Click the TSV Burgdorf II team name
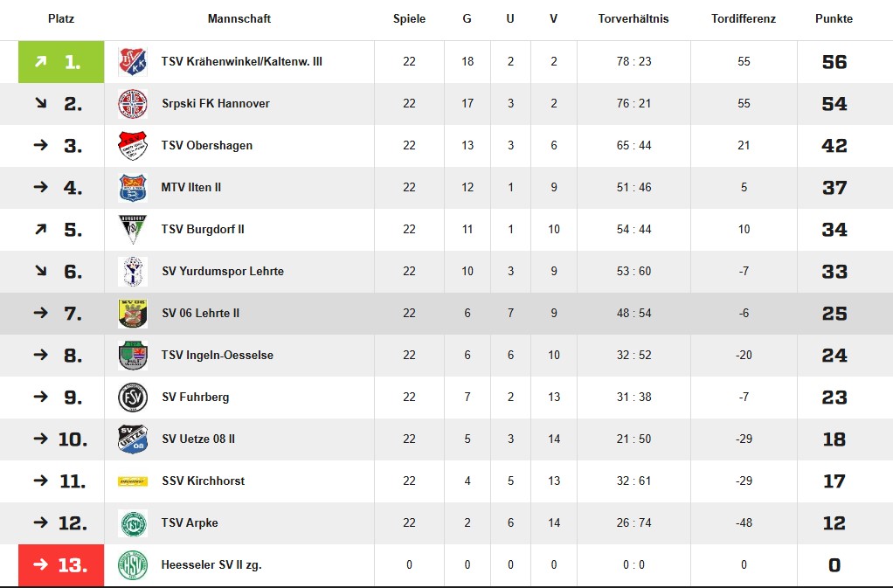Viewport: 893px width, 588px height. [203, 230]
